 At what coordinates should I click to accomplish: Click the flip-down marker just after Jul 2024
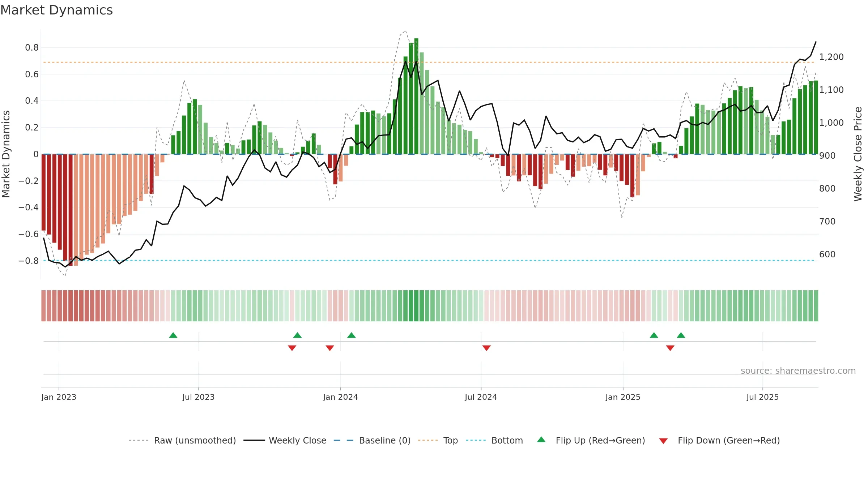tap(486, 348)
